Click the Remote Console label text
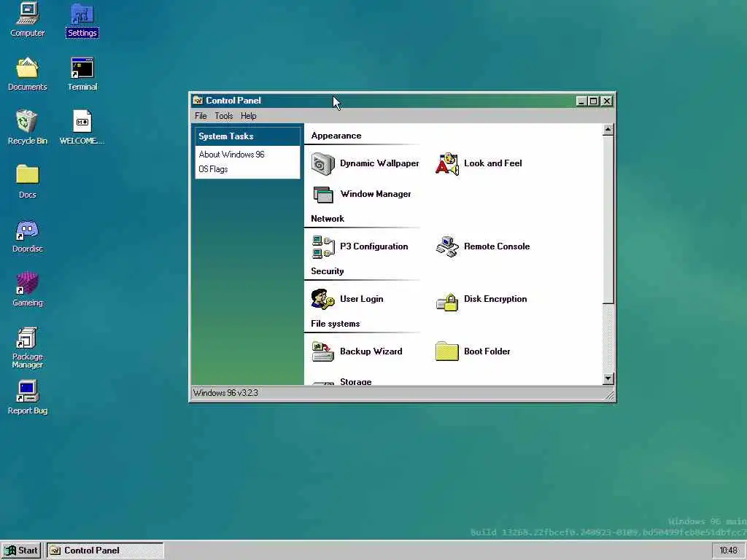This screenshot has height=560, width=747. (x=496, y=246)
